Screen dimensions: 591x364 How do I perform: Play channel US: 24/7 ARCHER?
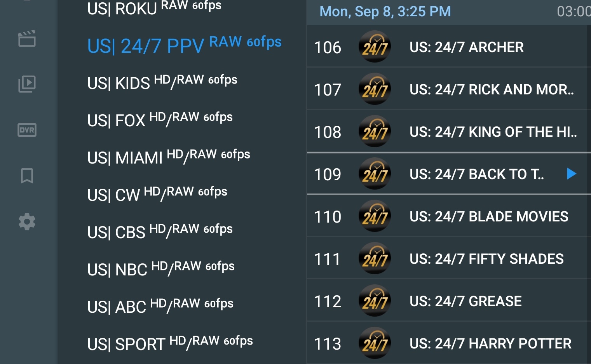point(466,47)
